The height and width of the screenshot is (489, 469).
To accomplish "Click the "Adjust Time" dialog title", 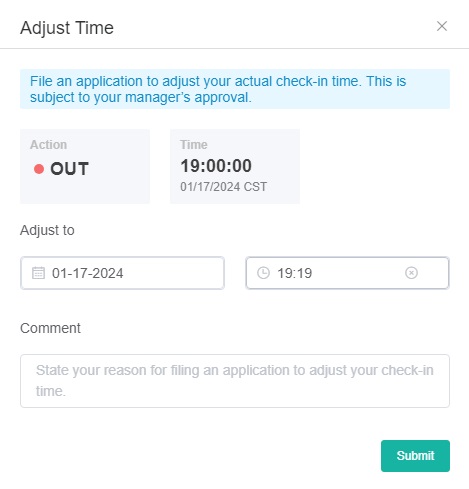I will tap(67, 28).
